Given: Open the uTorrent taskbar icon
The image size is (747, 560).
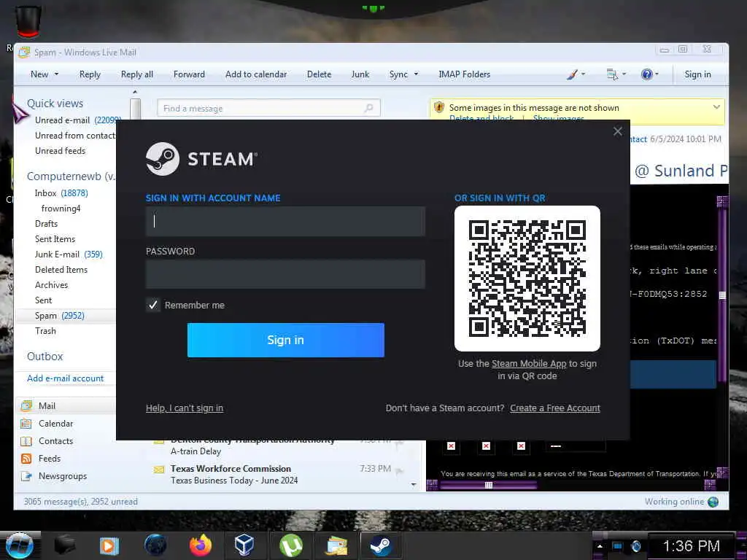Looking at the screenshot, I should click(290, 545).
